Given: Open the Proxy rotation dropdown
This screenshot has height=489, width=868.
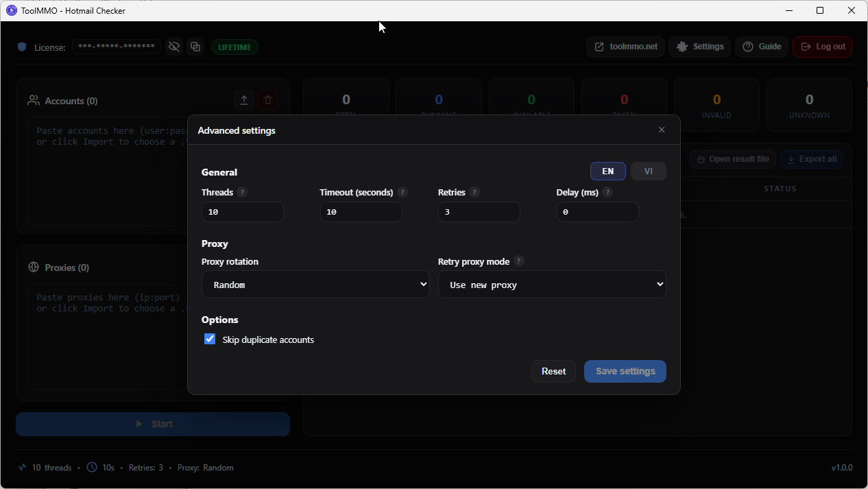Looking at the screenshot, I should [x=315, y=285].
